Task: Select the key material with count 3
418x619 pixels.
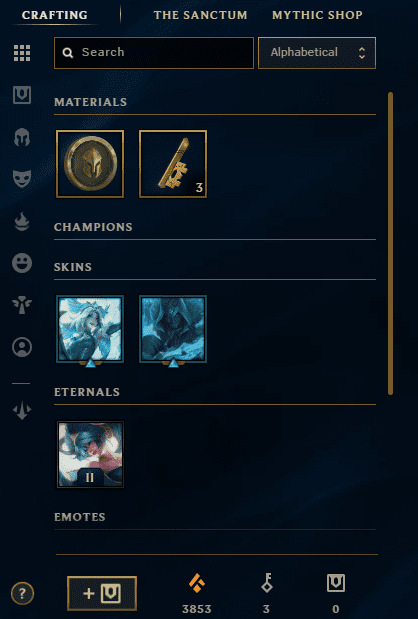Action: pos(173,164)
